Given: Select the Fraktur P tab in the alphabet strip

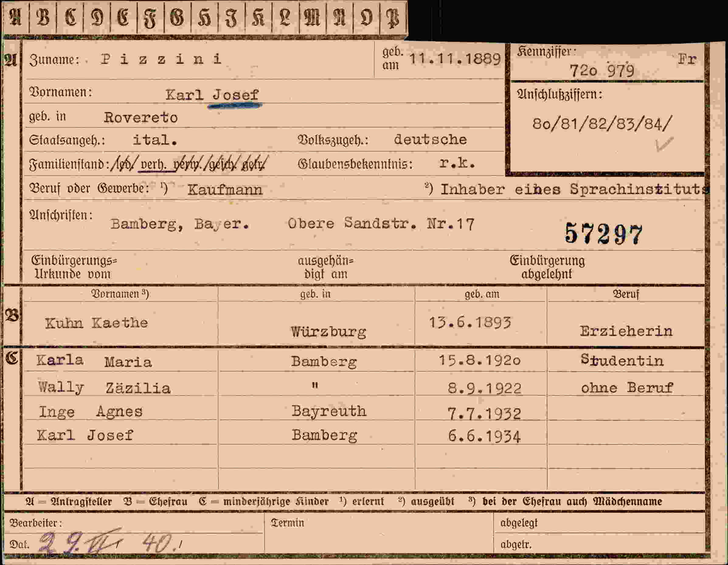Looking at the screenshot, I should (x=393, y=17).
